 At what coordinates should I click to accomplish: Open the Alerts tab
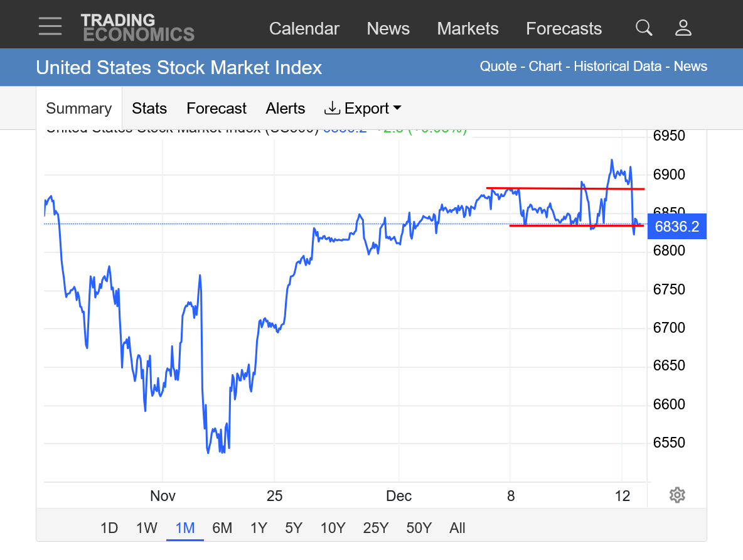[286, 109]
